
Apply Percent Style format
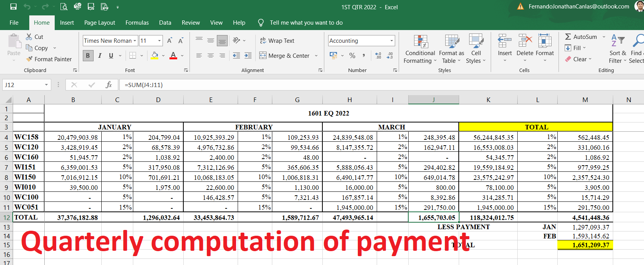(352, 55)
